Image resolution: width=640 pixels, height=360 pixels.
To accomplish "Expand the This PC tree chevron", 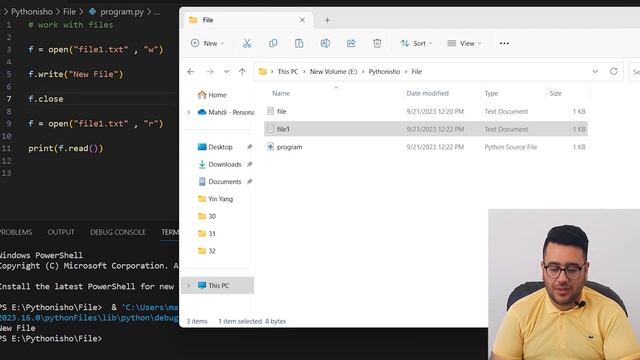I will coord(189,285).
